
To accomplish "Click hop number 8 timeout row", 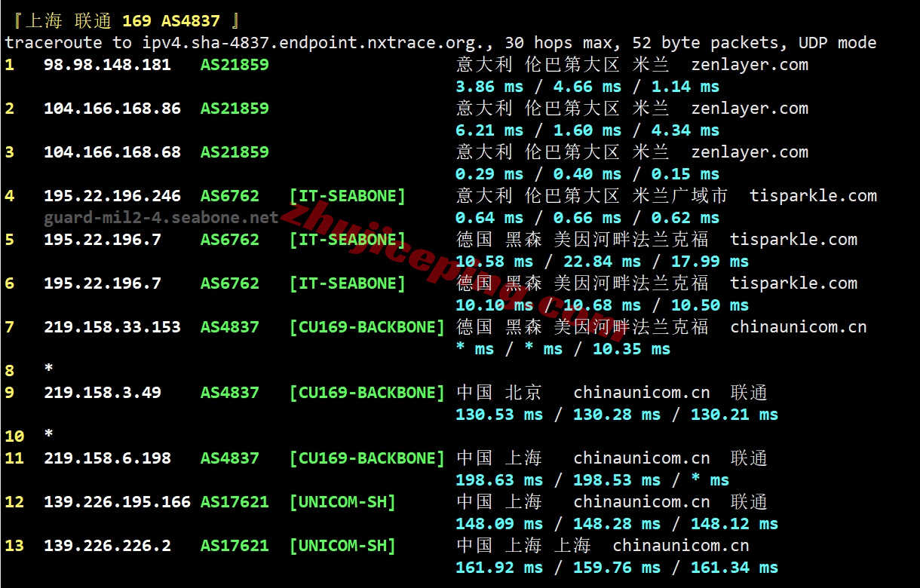I will pos(29,371).
